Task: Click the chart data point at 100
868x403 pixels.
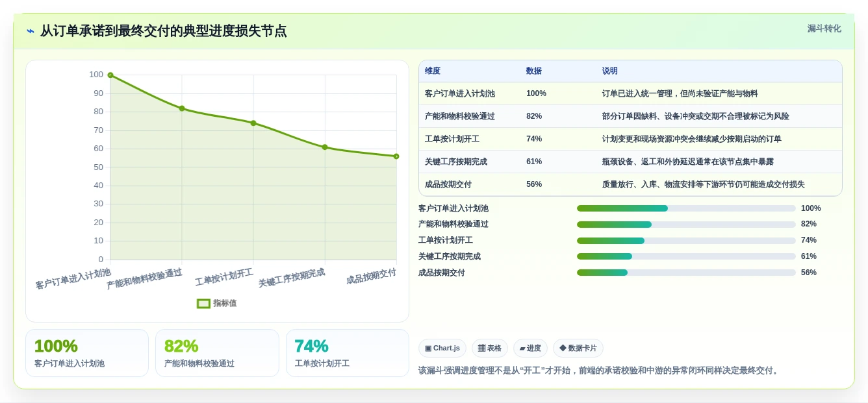Action: pyautogui.click(x=110, y=75)
